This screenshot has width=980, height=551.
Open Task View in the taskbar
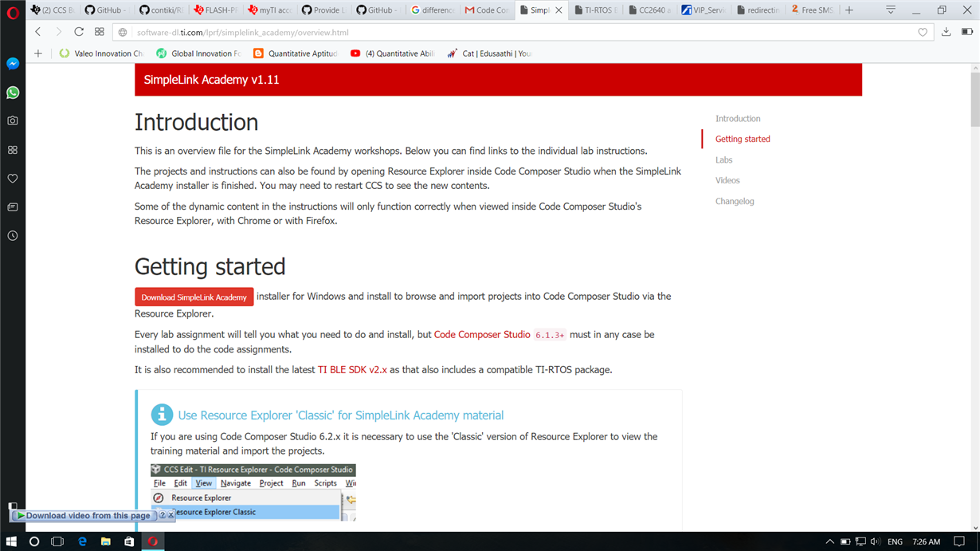[57, 541]
